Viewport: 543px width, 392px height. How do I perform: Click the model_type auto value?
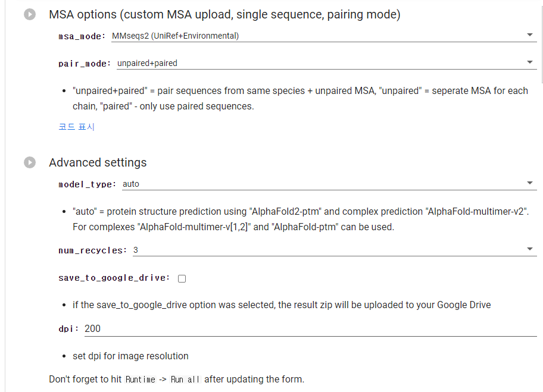tap(131, 184)
